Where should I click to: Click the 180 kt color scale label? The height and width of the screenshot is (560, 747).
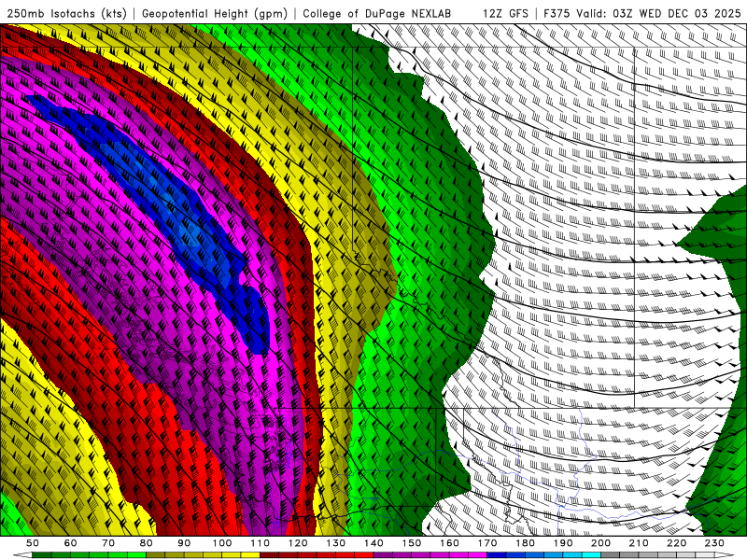point(525,543)
